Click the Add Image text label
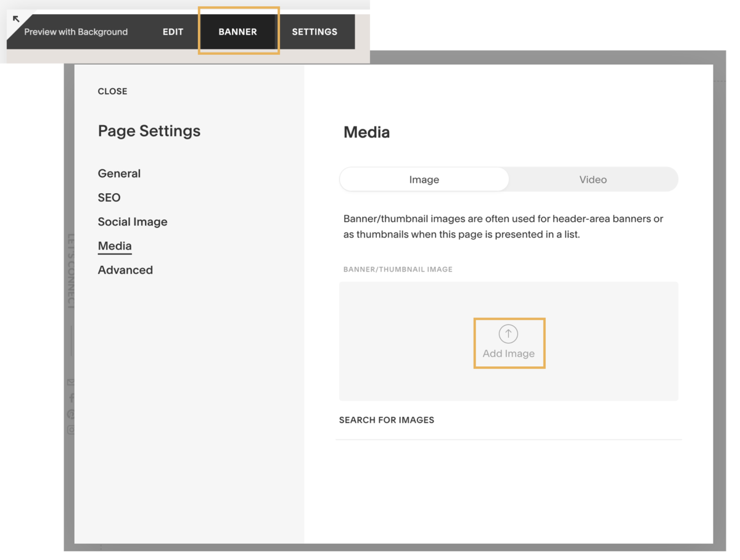 point(509,353)
